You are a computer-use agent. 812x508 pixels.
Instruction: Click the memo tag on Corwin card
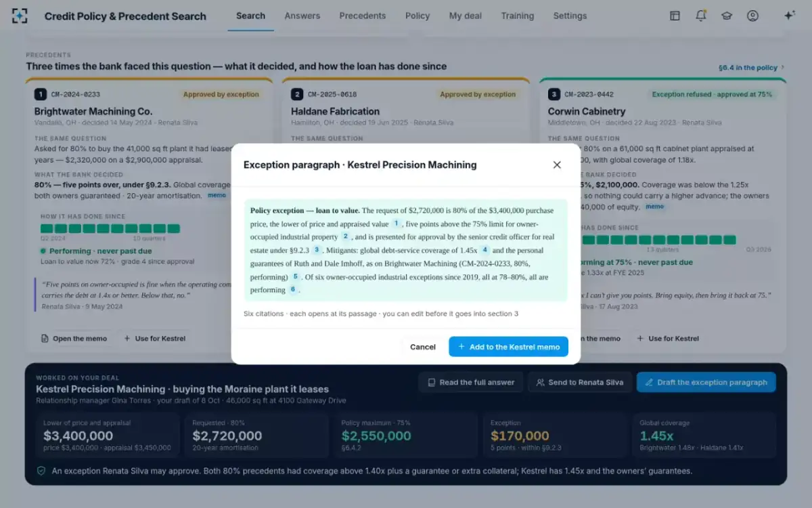[x=654, y=207]
